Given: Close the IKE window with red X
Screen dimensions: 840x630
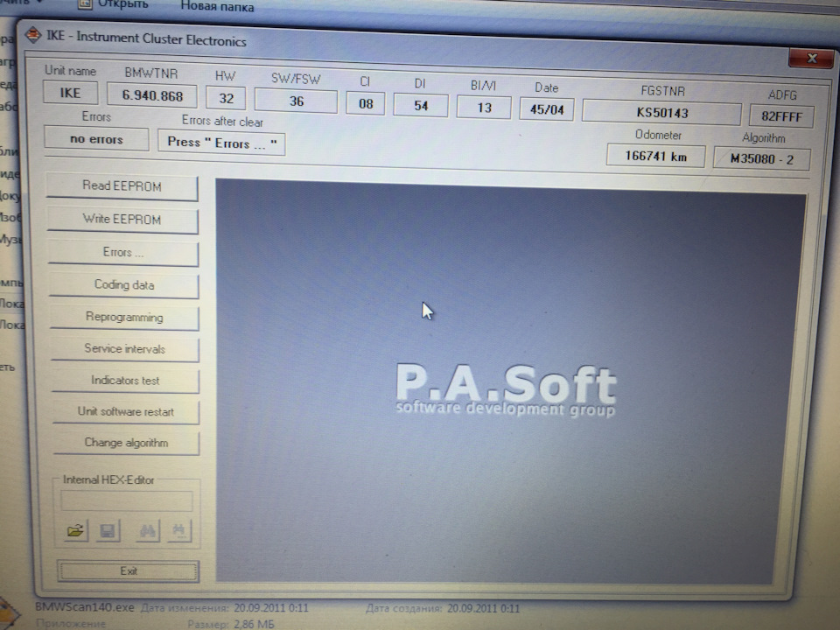Looking at the screenshot, I should pos(811,58).
